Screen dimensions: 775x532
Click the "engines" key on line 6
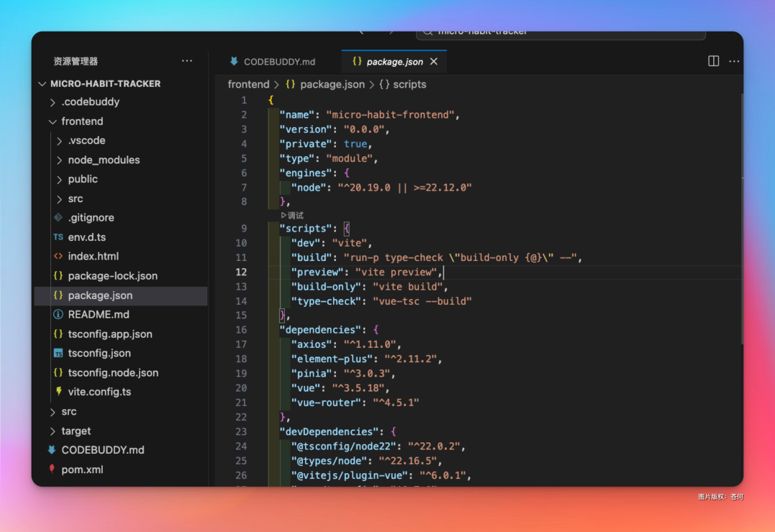[x=306, y=173]
